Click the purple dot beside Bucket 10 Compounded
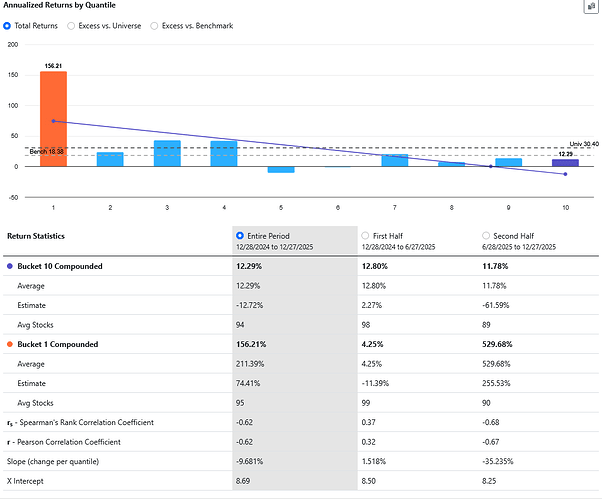 pos(10,266)
